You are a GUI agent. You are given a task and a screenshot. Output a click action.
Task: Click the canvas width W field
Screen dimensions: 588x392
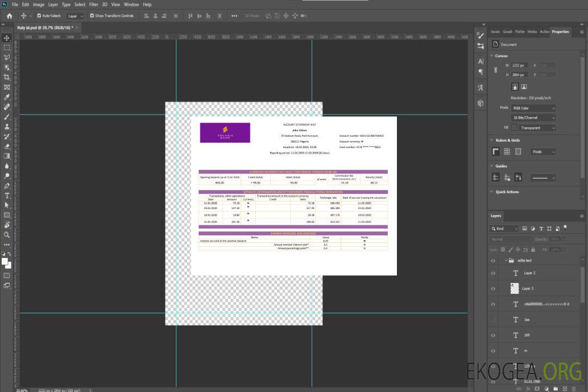[519, 65]
